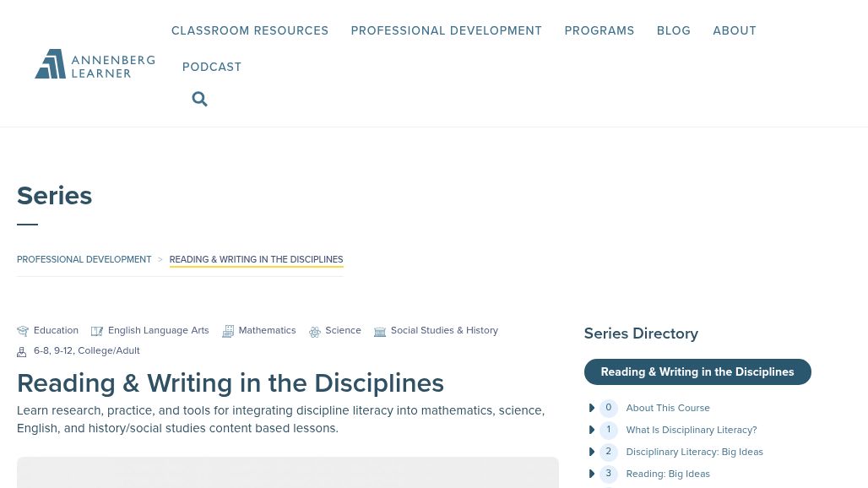Open the Classroom Resources menu
The width and height of the screenshot is (868, 488).
point(250,31)
